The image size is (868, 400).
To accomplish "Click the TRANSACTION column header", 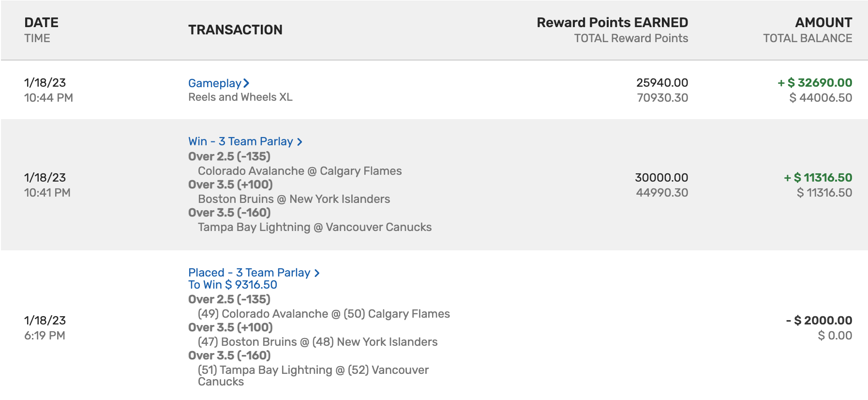I will click(x=235, y=30).
